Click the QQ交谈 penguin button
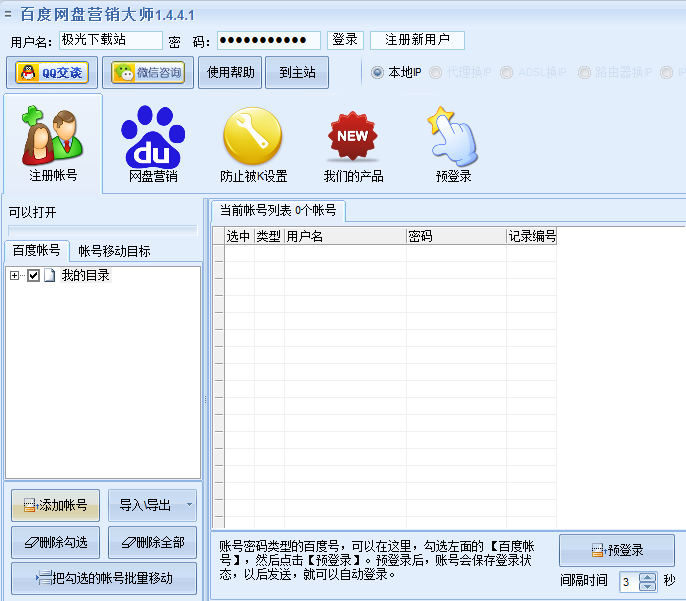This screenshot has height=601, width=686. (52, 73)
